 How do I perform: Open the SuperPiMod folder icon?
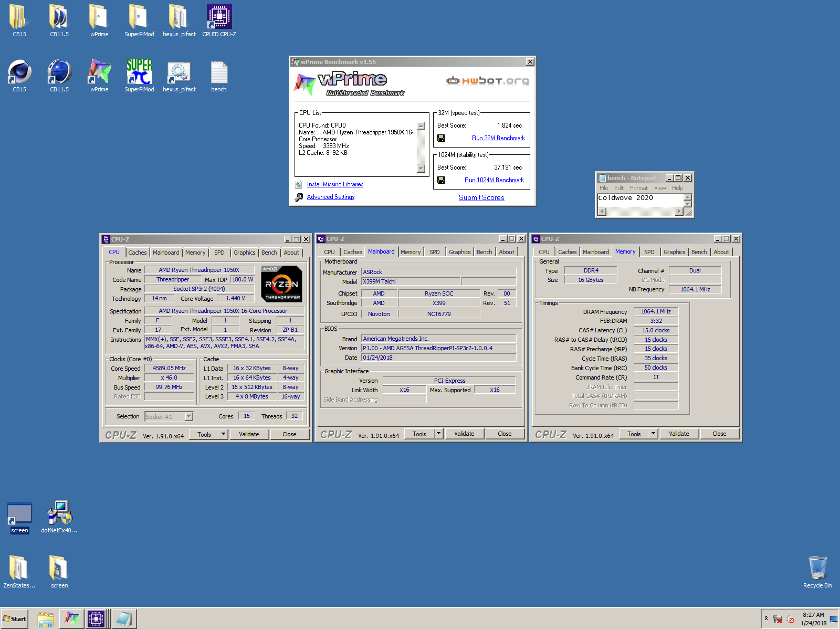pos(139,21)
